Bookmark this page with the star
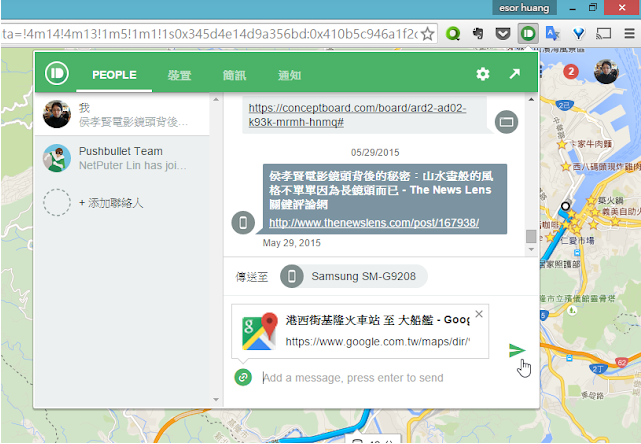This screenshot has height=444, width=641. pyautogui.click(x=427, y=33)
